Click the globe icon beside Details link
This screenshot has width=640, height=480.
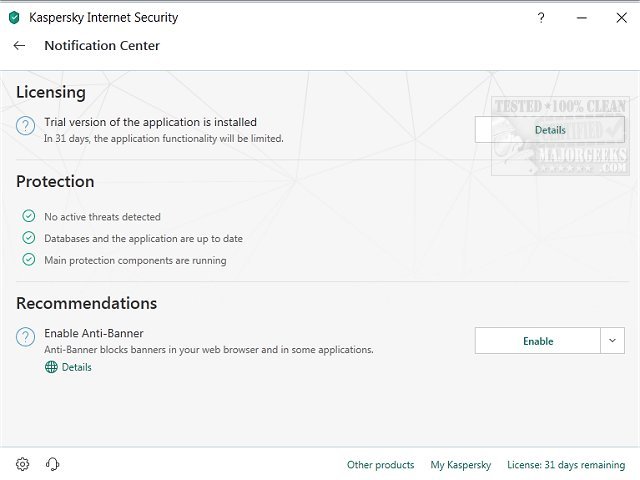point(51,367)
